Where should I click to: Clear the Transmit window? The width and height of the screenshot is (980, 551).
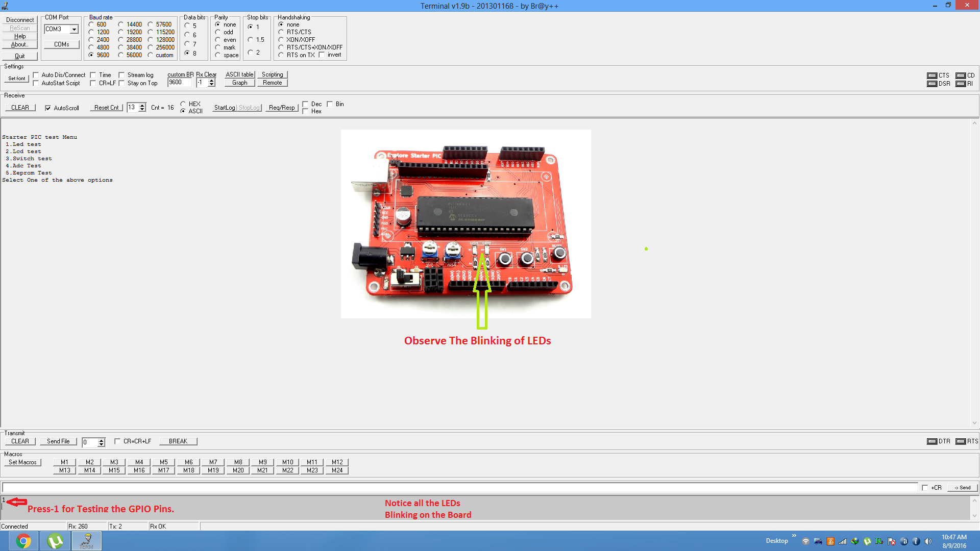[20, 441]
